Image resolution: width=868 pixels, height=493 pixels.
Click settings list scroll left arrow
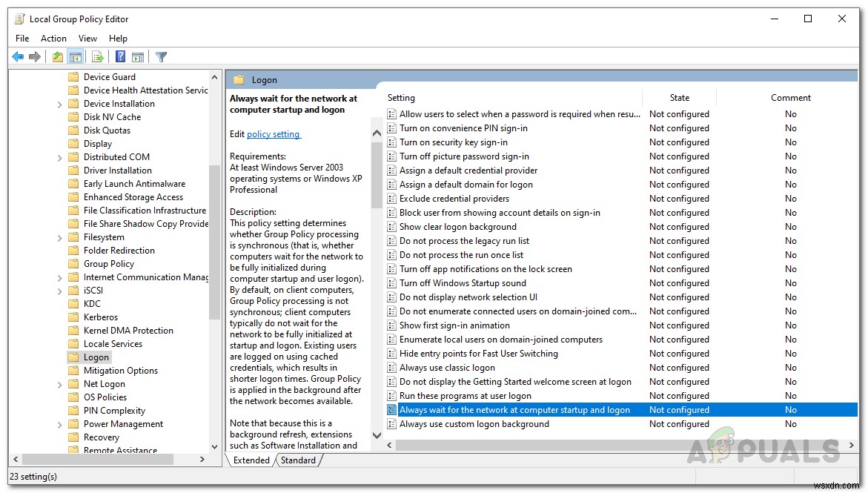click(390, 445)
